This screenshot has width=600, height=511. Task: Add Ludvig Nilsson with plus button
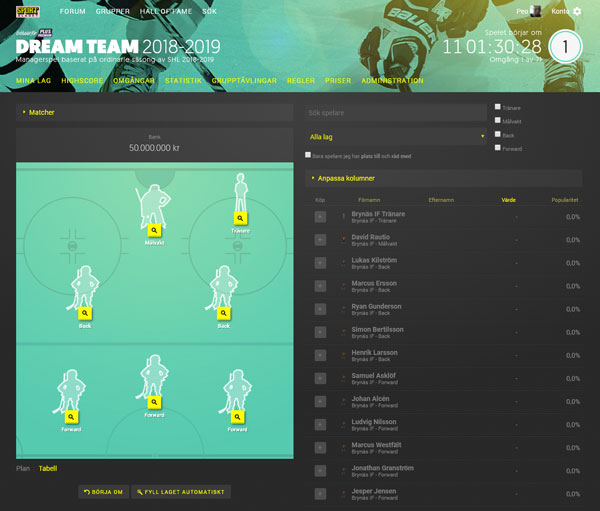(x=320, y=424)
